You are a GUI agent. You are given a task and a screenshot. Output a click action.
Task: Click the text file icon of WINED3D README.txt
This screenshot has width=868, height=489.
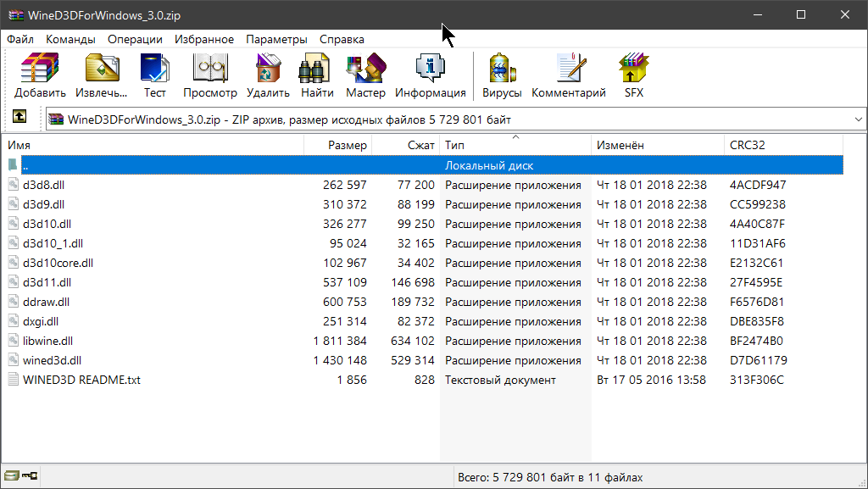tap(14, 380)
